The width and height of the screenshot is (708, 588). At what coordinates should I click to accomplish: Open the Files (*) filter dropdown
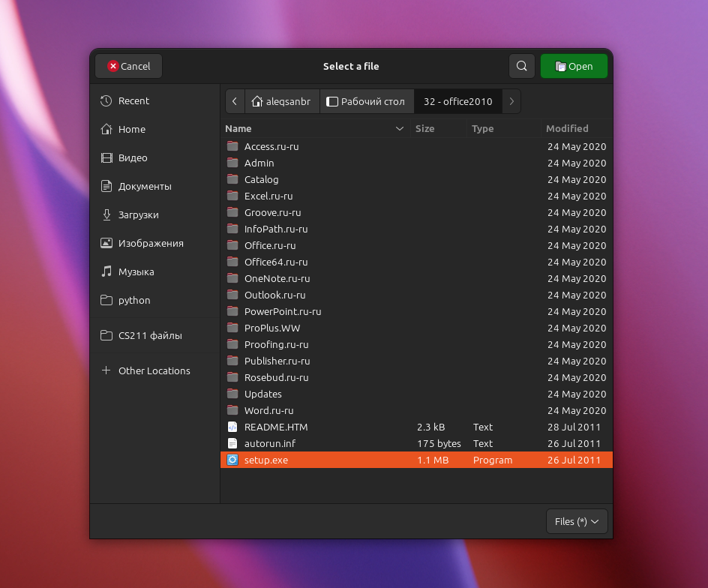pyautogui.click(x=576, y=521)
